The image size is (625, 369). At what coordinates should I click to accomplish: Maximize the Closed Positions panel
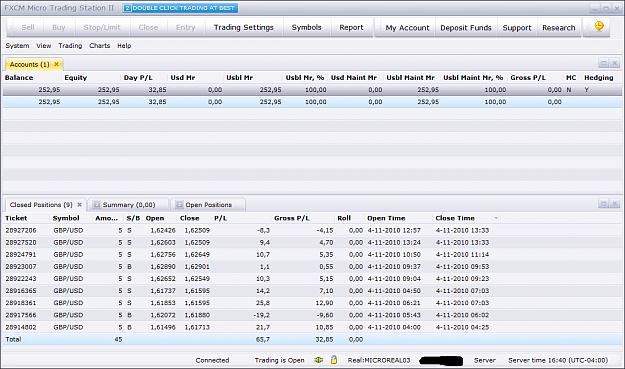(x=603, y=204)
